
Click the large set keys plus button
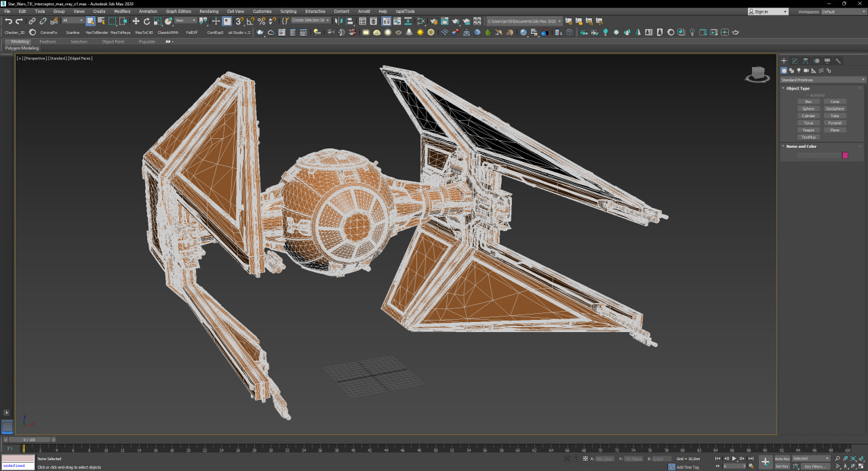coord(766,462)
